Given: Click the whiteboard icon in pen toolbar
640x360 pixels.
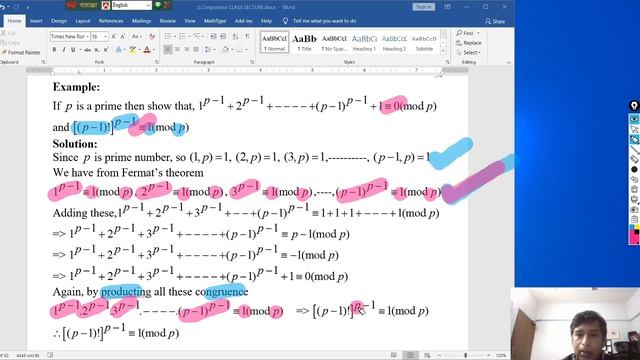Looking at the screenshot, I should [x=634, y=200].
